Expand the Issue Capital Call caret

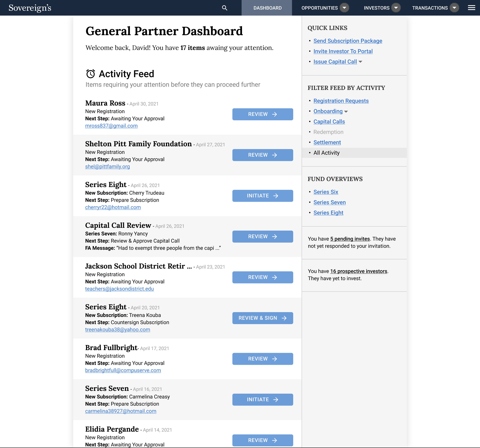[360, 62]
